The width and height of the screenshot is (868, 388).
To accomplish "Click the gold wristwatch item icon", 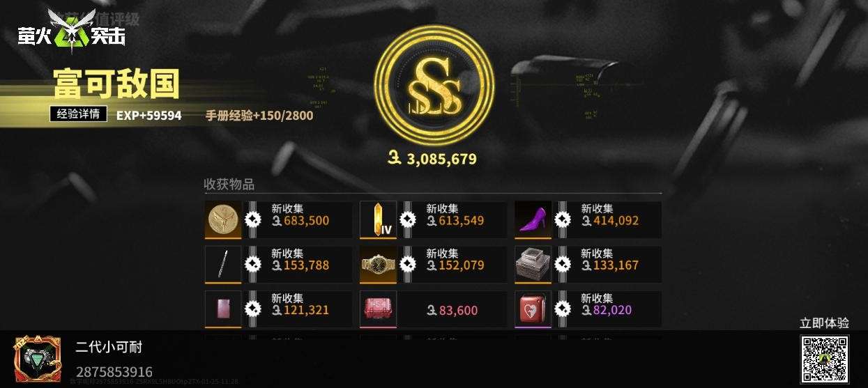I will pos(378,264).
